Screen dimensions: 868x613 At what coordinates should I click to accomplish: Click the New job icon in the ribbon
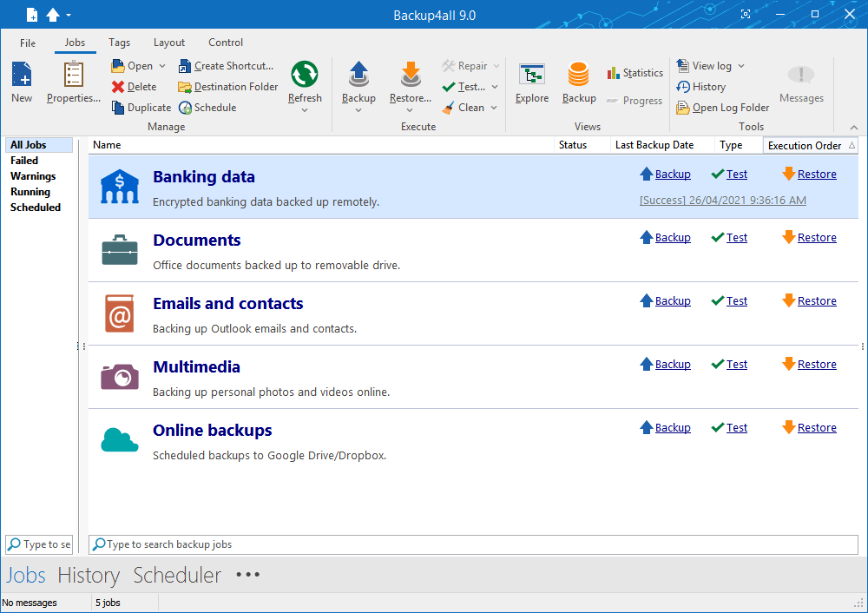point(23,75)
